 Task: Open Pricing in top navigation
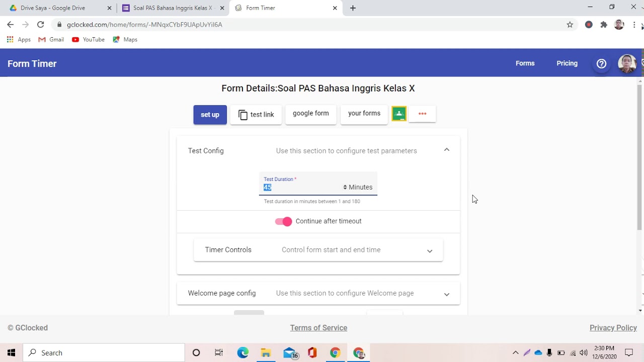(567, 63)
